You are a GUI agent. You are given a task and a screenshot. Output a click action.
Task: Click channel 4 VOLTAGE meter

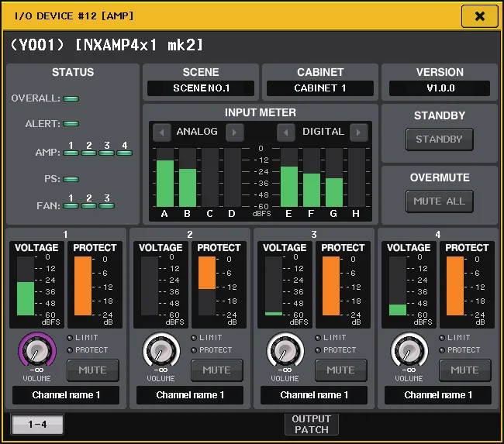pyautogui.click(x=398, y=286)
